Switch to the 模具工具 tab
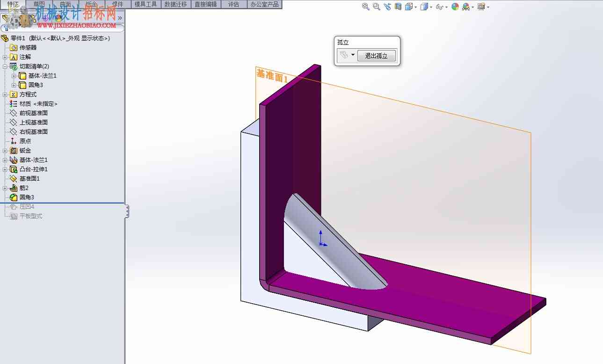This screenshot has width=603, height=364. pyautogui.click(x=145, y=4)
